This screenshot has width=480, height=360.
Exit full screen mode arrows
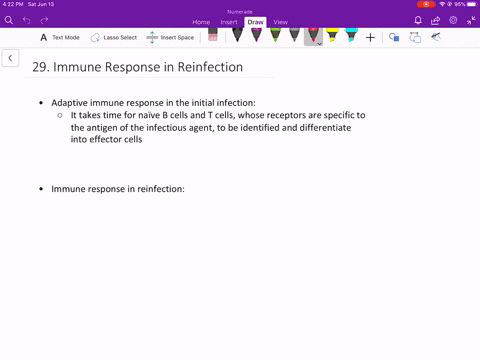click(471, 21)
